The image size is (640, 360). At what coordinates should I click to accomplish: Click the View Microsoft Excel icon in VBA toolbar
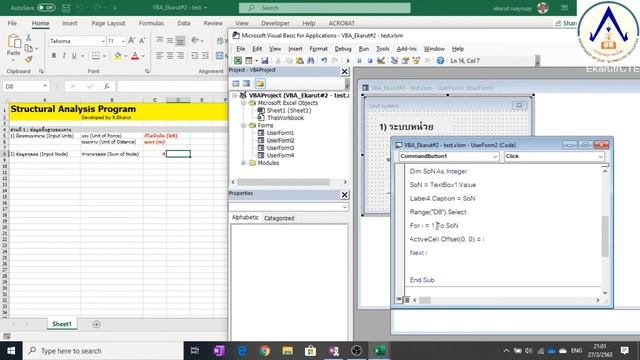point(238,61)
